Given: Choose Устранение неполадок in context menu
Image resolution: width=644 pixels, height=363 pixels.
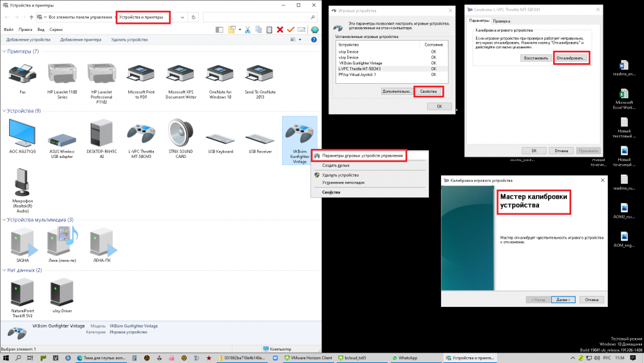Looking at the screenshot, I should click(x=343, y=182).
